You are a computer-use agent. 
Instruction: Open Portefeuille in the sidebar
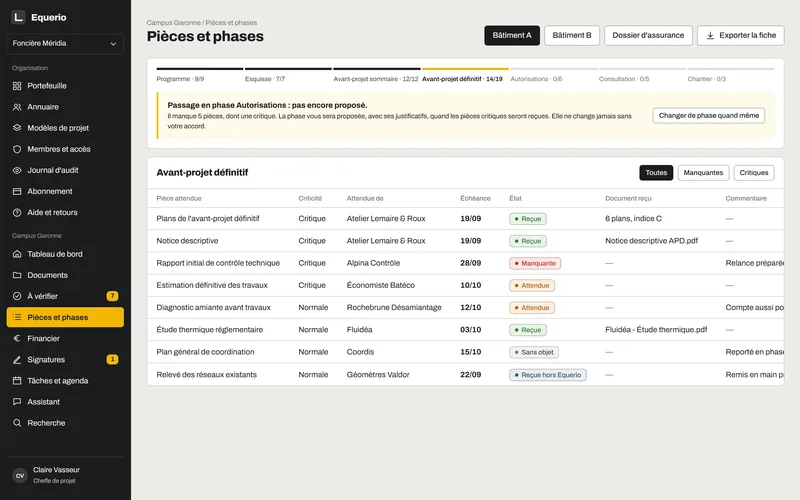click(x=65, y=86)
